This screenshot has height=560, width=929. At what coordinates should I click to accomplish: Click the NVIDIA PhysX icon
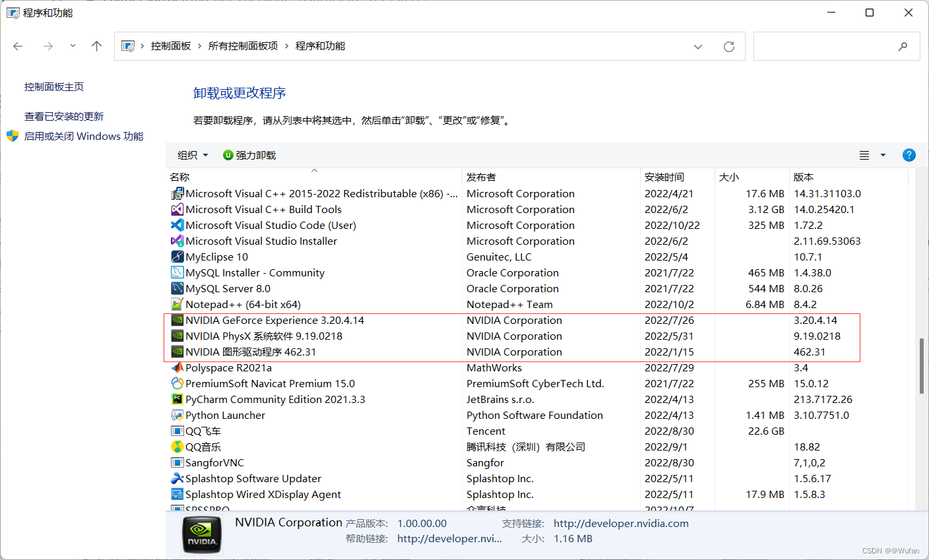pos(177,336)
